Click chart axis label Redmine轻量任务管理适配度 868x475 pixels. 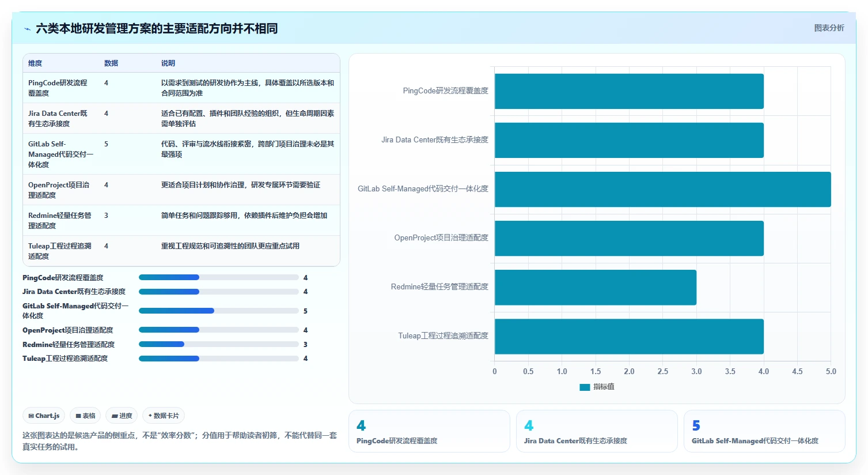pos(439,286)
